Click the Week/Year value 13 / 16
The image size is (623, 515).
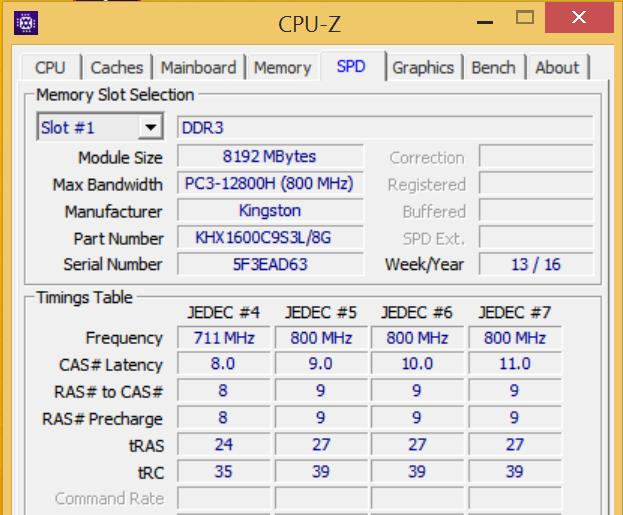click(536, 264)
